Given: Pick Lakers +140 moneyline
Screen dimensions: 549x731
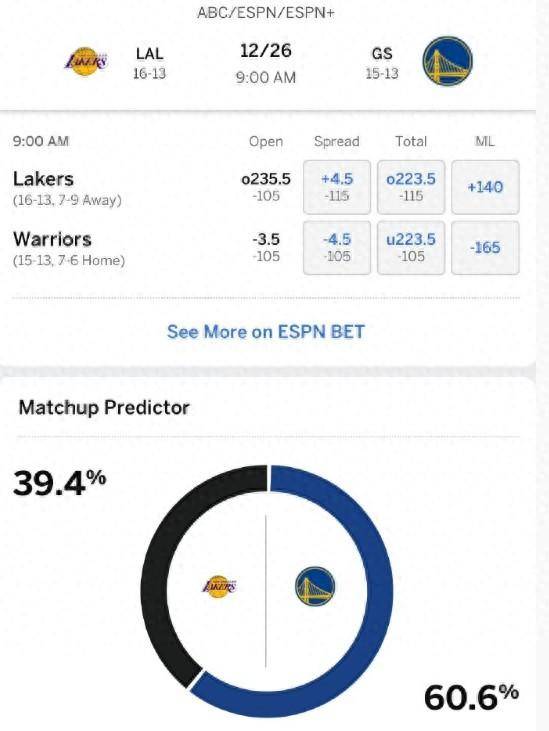Looking at the screenshot, I should coord(485,187).
